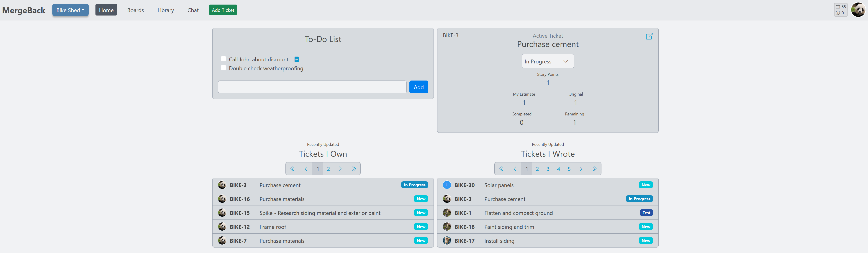The image size is (868, 253).
Task: Select page 2 of Tickets I Own
Action: tap(328, 169)
